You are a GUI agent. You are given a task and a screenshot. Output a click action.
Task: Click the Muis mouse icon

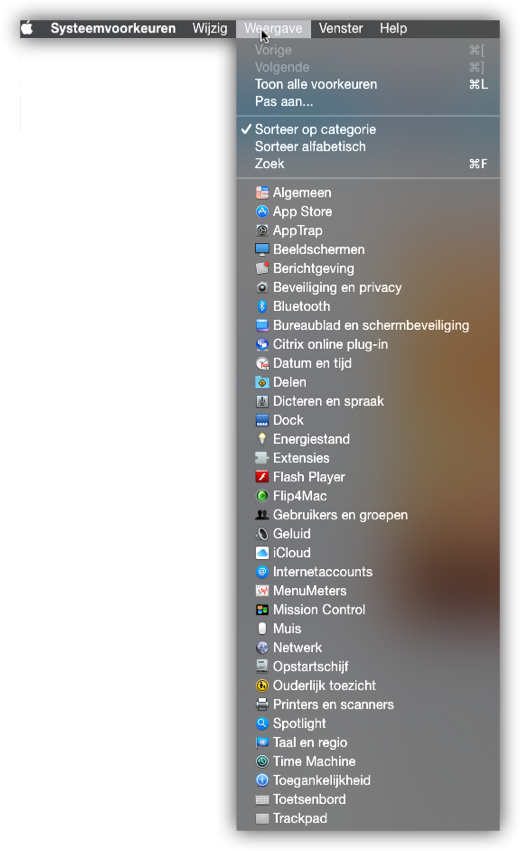(x=262, y=628)
